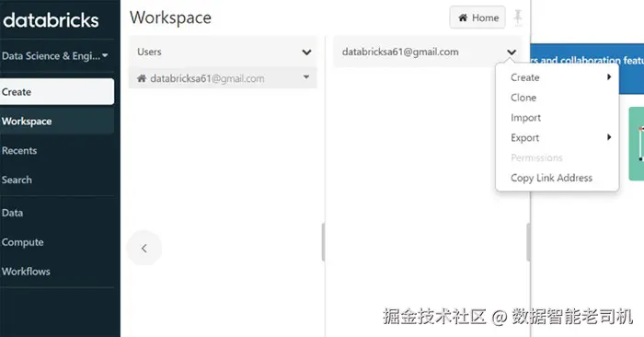Collapse the panel with left chevron button

click(x=144, y=249)
